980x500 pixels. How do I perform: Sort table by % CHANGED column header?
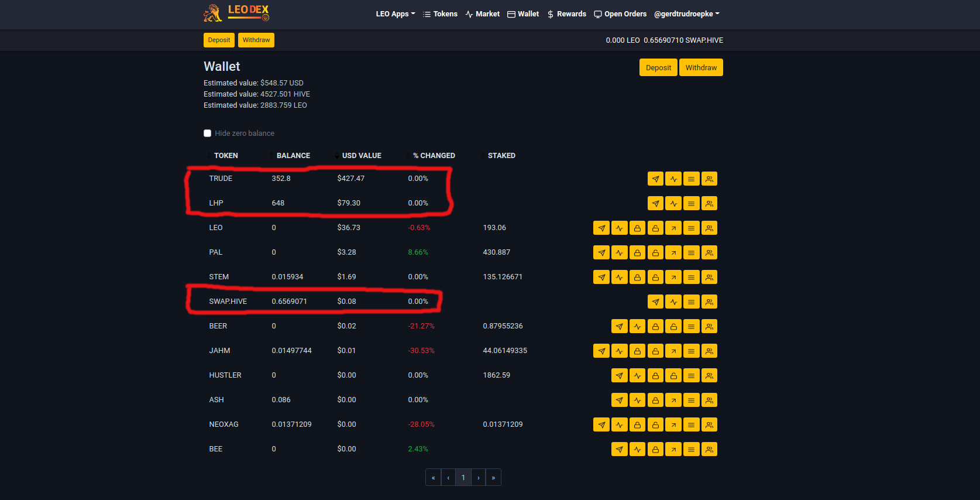[434, 156]
